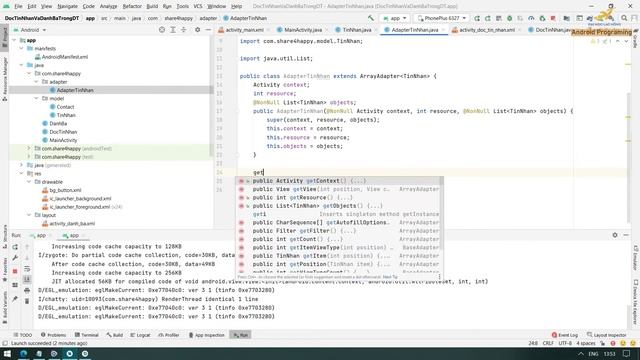Screen dimensions: 640x360
Task: Open Contact class in project tree
Action: [62, 107]
